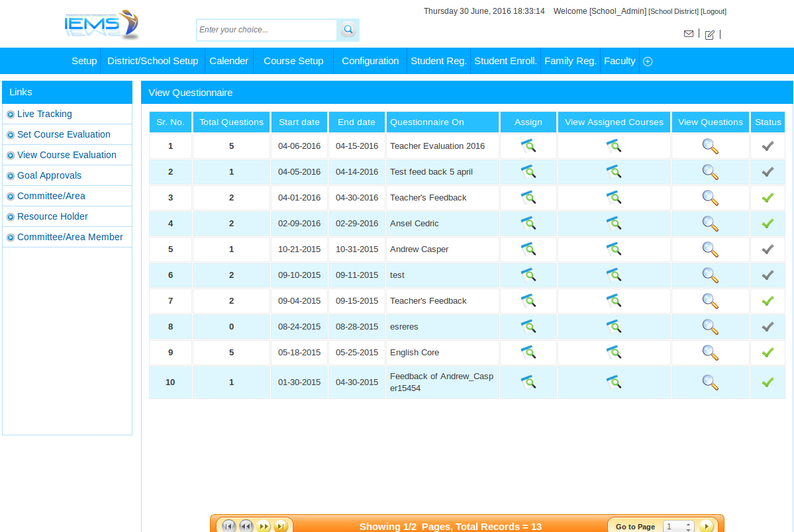Focus the Enter your choice search field

click(266, 30)
